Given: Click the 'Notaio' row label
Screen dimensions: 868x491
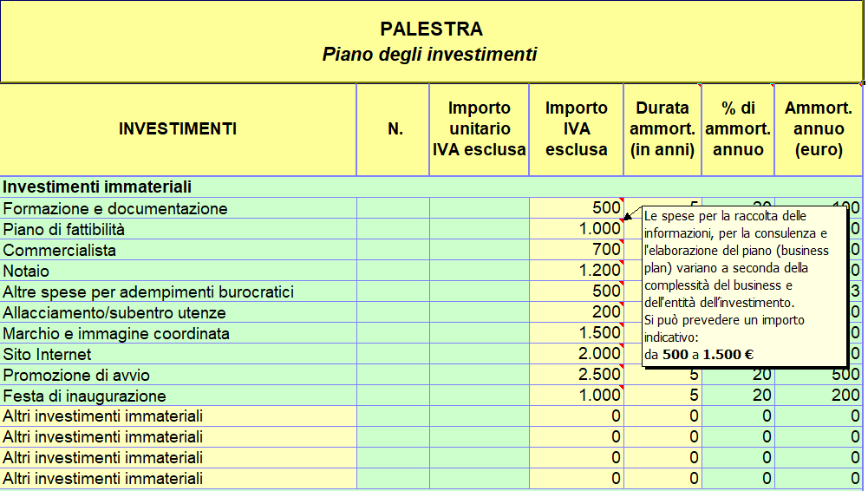Looking at the screenshot, I should pyautogui.click(x=26, y=272).
